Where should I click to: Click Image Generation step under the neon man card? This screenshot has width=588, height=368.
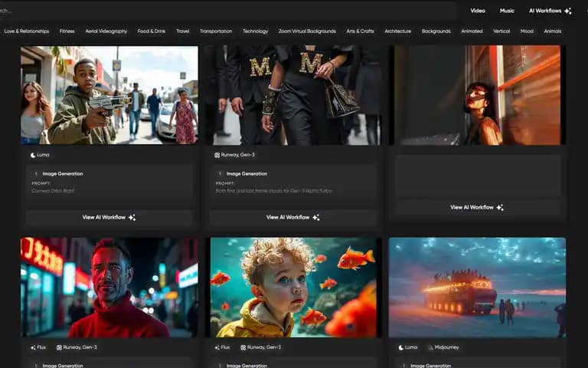click(63, 366)
